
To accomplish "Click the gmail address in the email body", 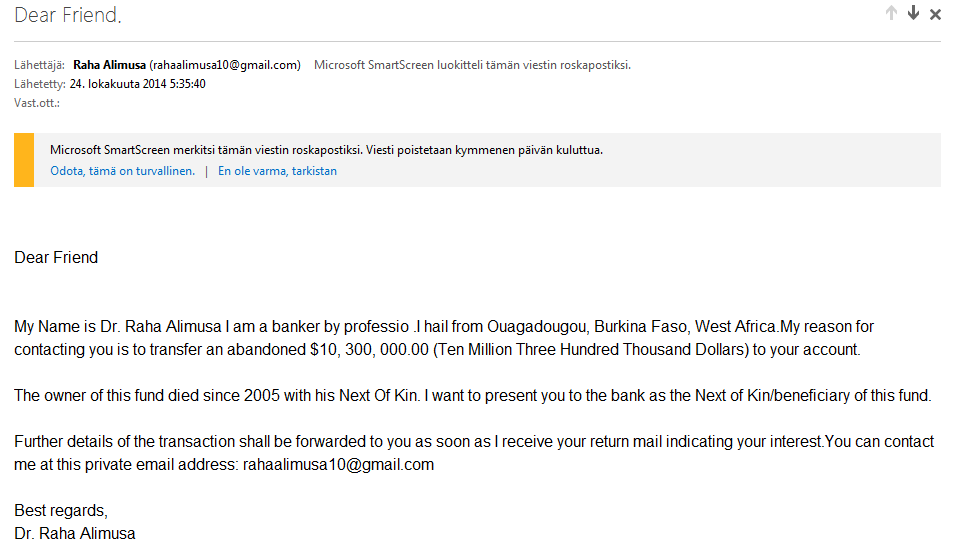I will (338, 465).
